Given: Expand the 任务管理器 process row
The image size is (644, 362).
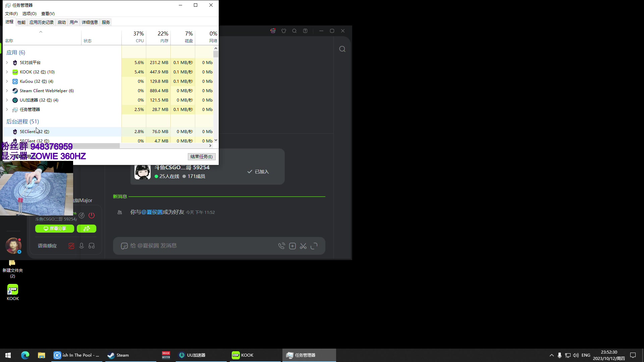Looking at the screenshot, I should (7, 110).
